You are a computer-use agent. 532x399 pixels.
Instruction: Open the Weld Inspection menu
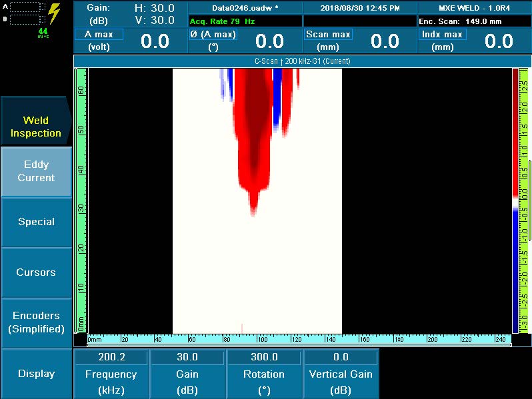pos(35,127)
